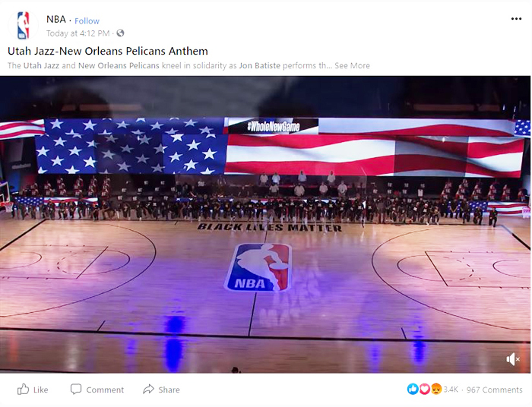The image size is (532, 407).
Task: Click the globe public privacy icon
Action: coord(120,33)
